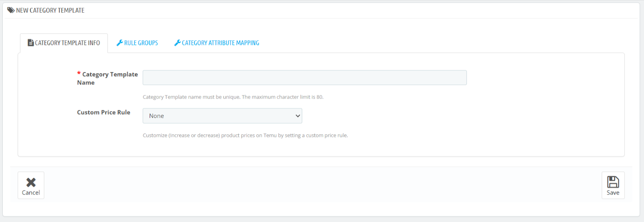Click the Cancel button label
Image resolution: width=644 pixels, height=222 pixels.
tap(31, 193)
